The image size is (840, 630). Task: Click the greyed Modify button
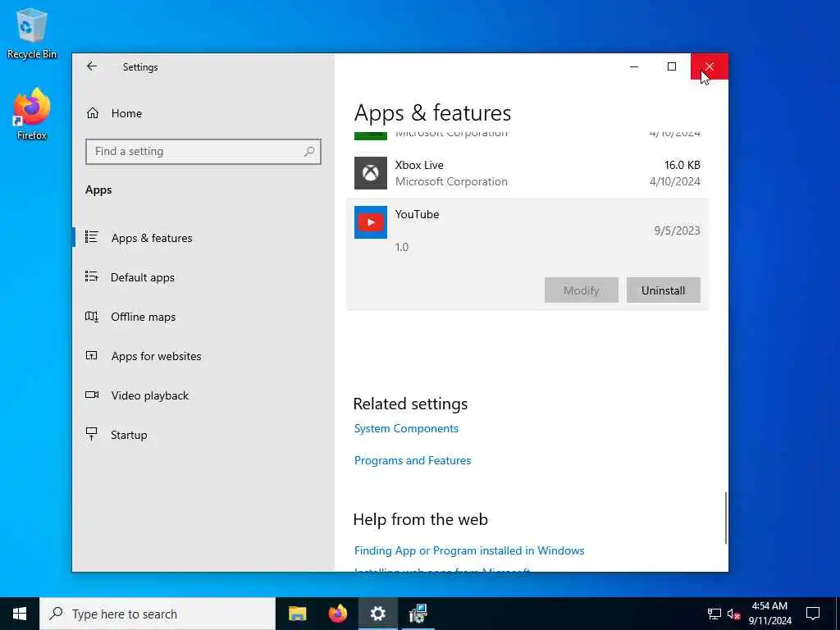(x=582, y=290)
